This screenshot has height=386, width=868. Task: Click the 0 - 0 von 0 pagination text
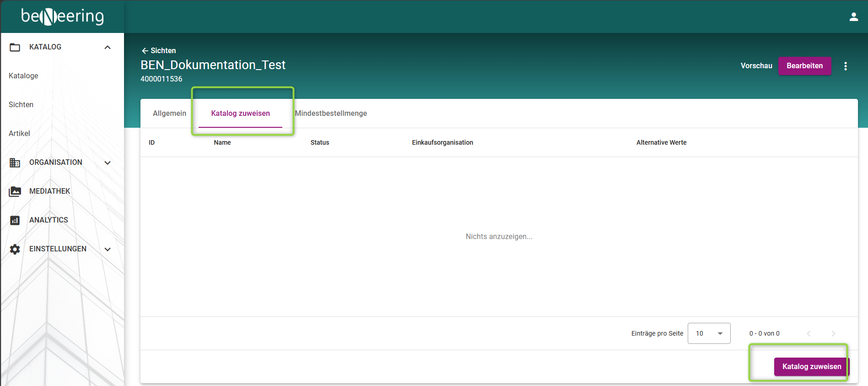[764, 333]
